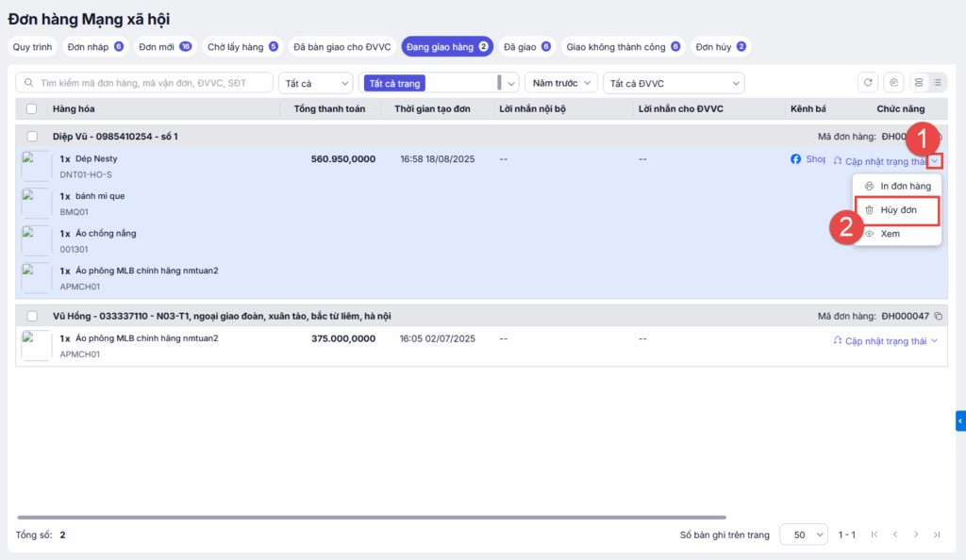Open the Năm trước time dropdown

tap(560, 83)
